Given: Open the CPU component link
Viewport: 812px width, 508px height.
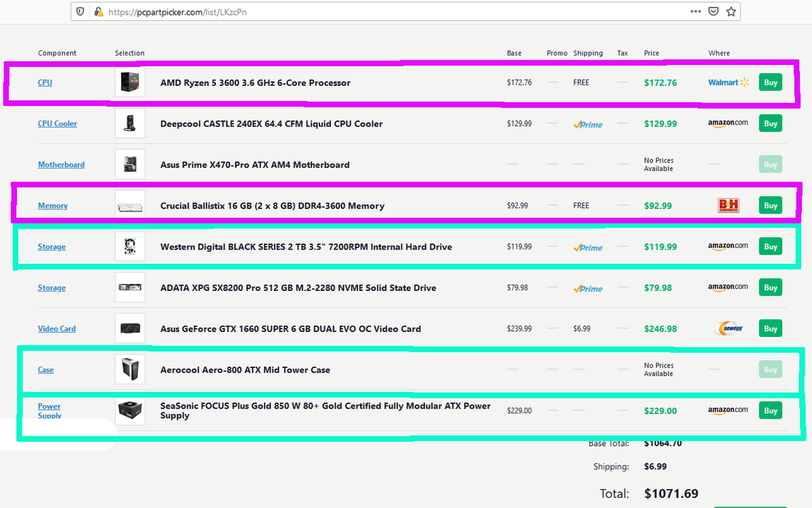Looking at the screenshot, I should [45, 83].
